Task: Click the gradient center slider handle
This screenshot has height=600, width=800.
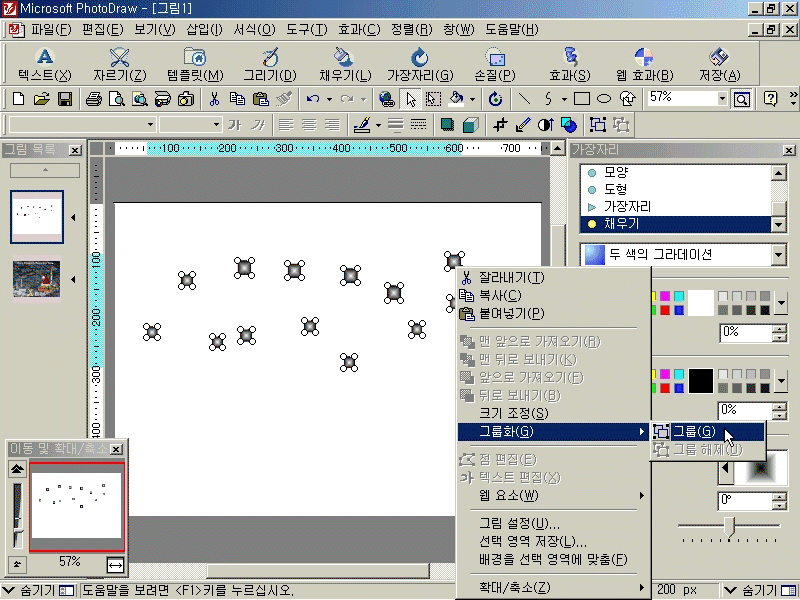Action: (730, 526)
